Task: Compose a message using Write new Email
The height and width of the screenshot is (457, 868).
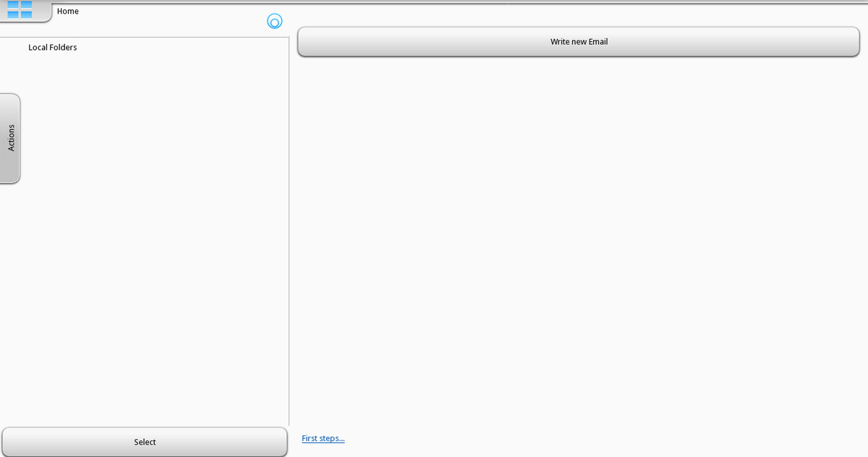Action: pos(578,42)
